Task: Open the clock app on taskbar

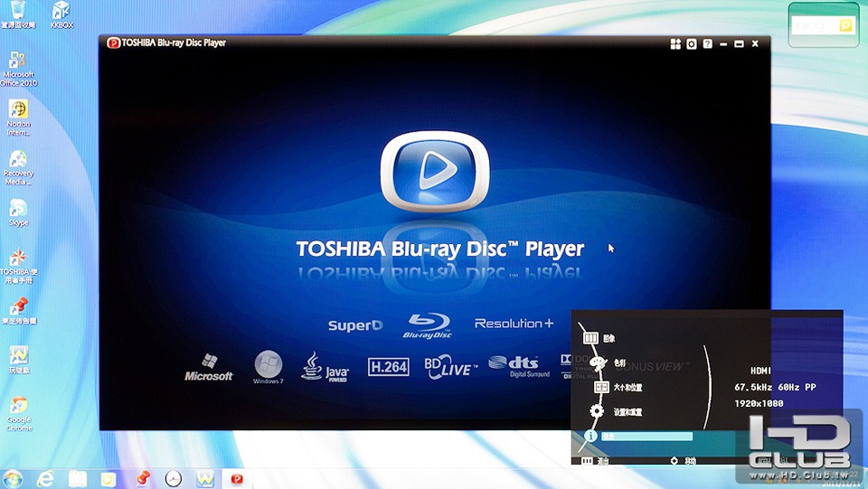Action: pos(174,478)
